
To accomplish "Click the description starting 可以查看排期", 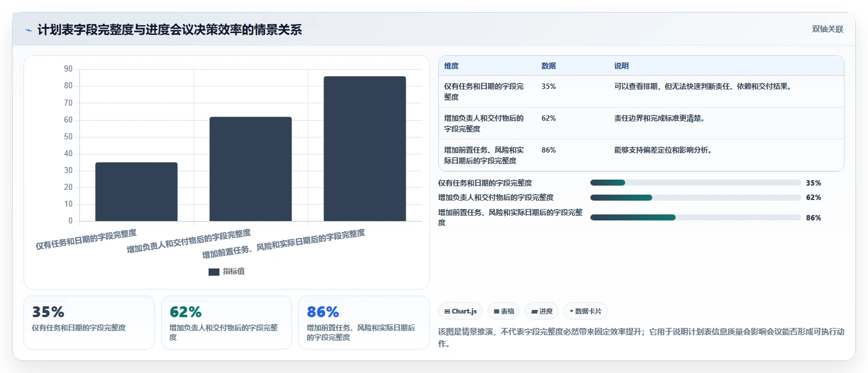I will pyautogui.click(x=703, y=86).
